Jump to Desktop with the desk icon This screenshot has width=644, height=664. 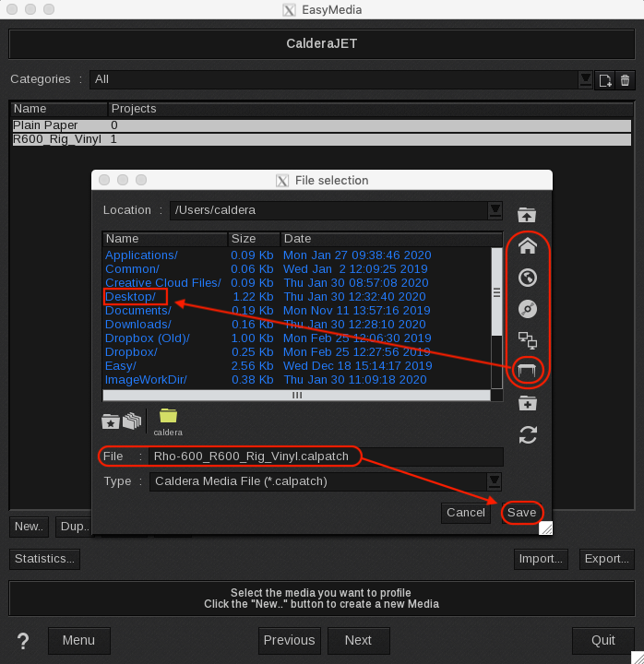pyautogui.click(x=527, y=371)
